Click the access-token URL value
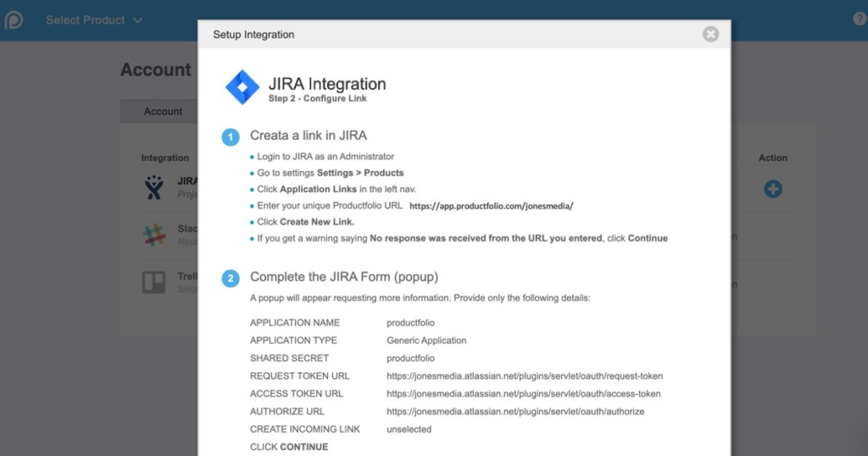The image size is (868, 456). 523,393
